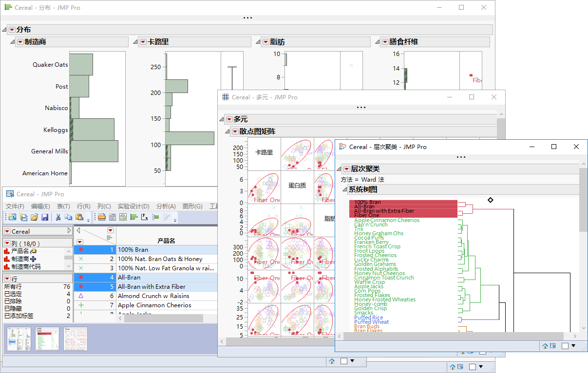This screenshot has height=373, width=588.
Task: Click the Save icon in the data table toolbar
Action: [x=45, y=217]
